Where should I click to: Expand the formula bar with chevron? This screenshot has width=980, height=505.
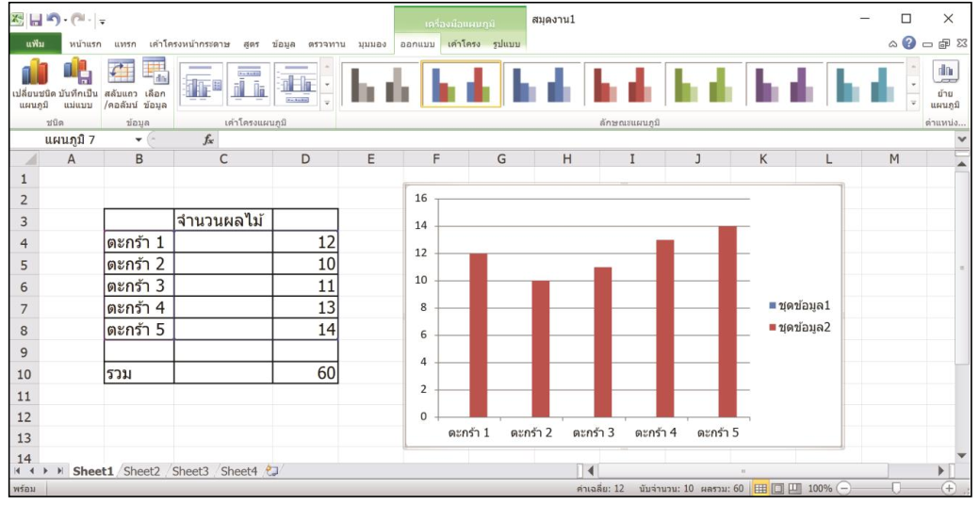pyautogui.click(x=962, y=139)
